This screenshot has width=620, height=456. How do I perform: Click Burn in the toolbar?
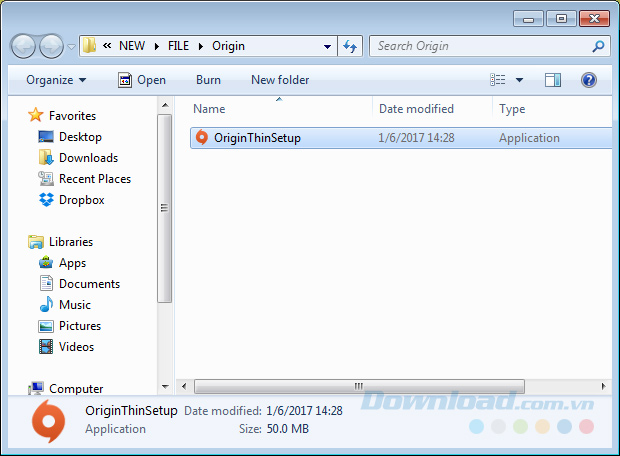[x=208, y=80]
